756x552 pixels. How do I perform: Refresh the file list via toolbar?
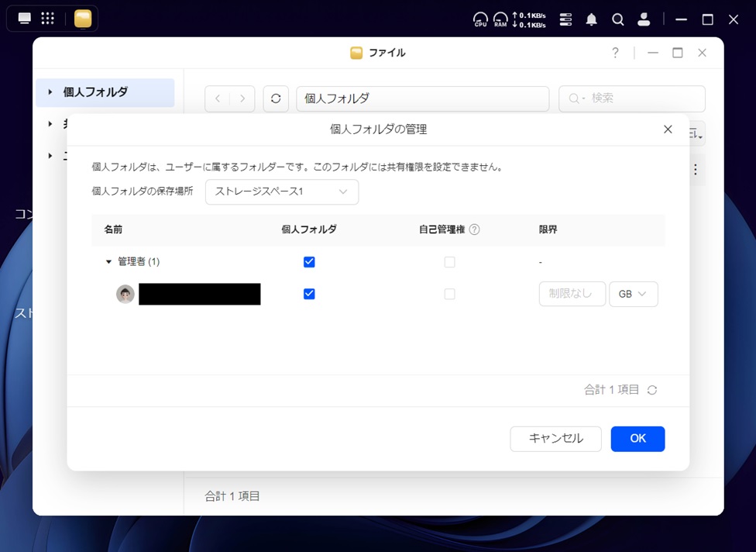276,98
